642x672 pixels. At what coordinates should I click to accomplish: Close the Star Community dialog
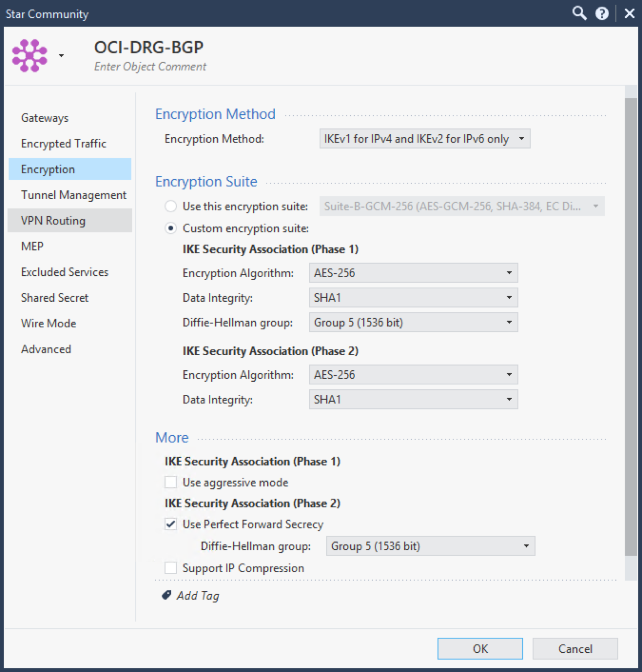(629, 14)
